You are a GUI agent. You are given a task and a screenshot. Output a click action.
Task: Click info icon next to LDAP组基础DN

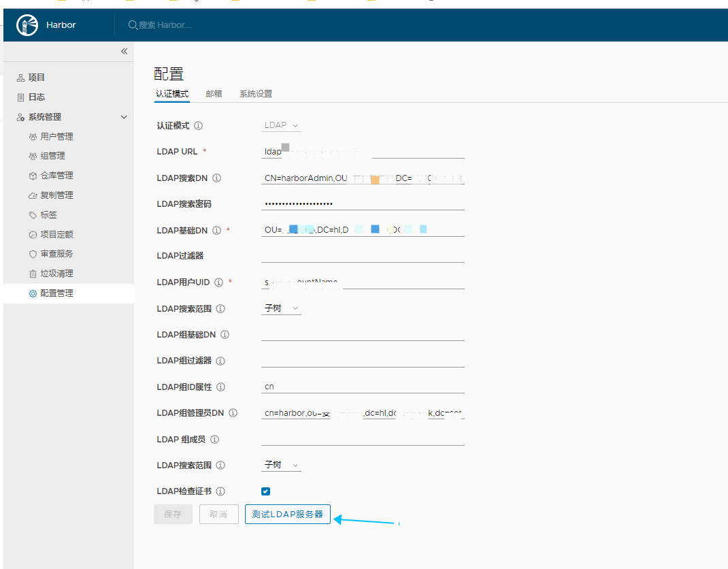pyautogui.click(x=225, y=334)
